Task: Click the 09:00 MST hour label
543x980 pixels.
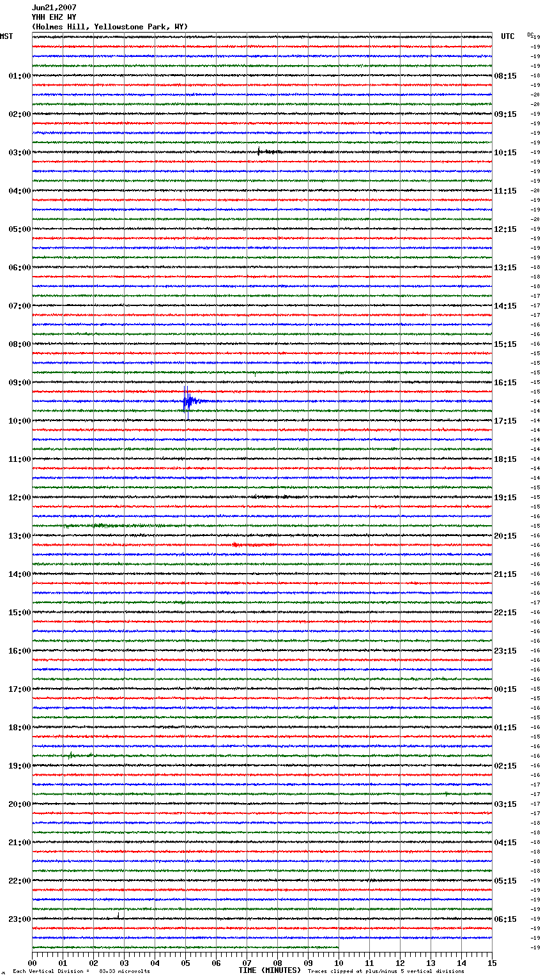Action: pos(19,383)
